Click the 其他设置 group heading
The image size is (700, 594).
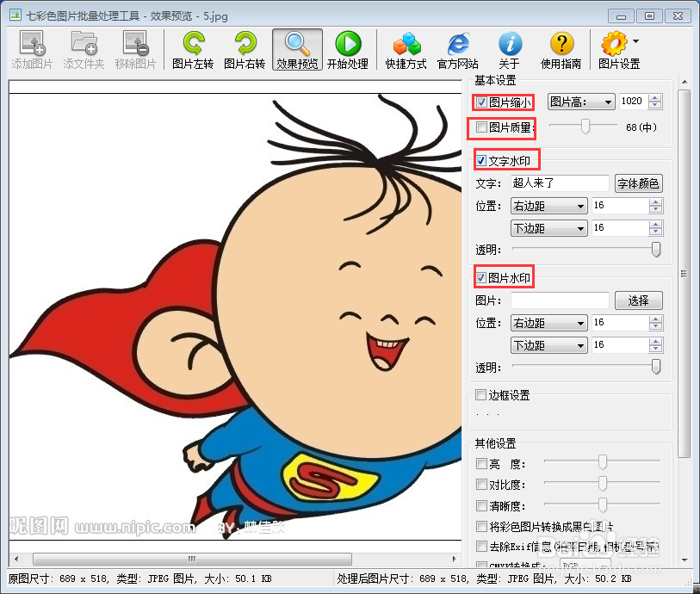pos(495,443)
